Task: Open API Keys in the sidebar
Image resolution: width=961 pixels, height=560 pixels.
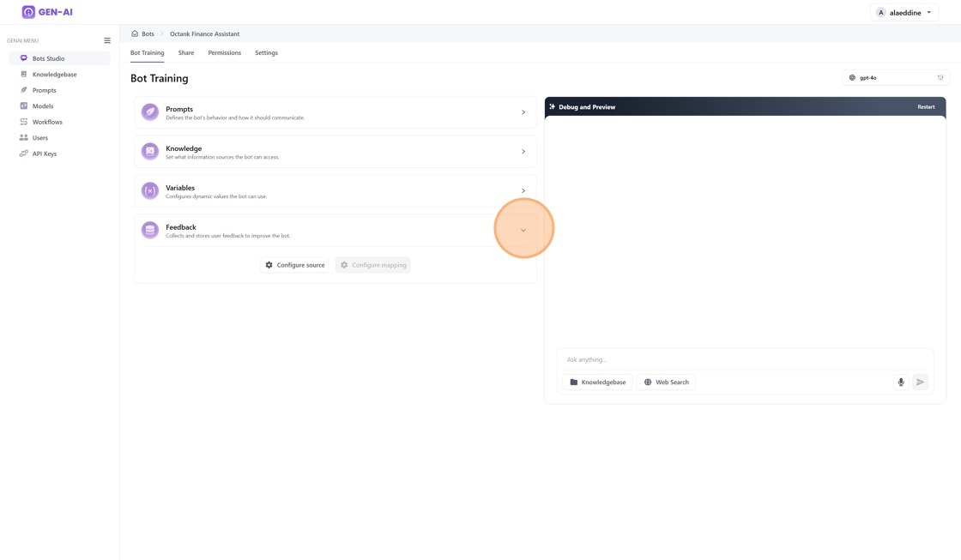Action: point(44,154)
